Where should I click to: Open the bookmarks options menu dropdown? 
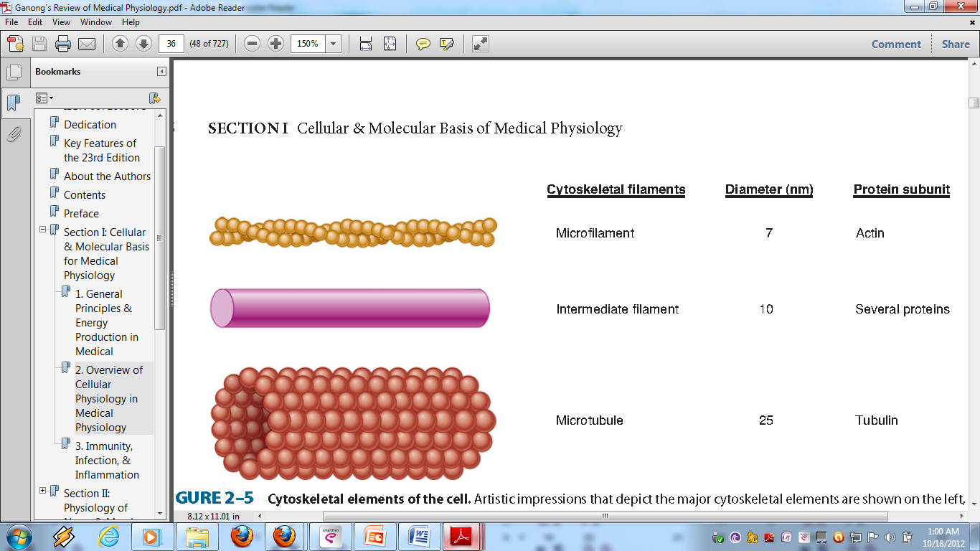44,98
